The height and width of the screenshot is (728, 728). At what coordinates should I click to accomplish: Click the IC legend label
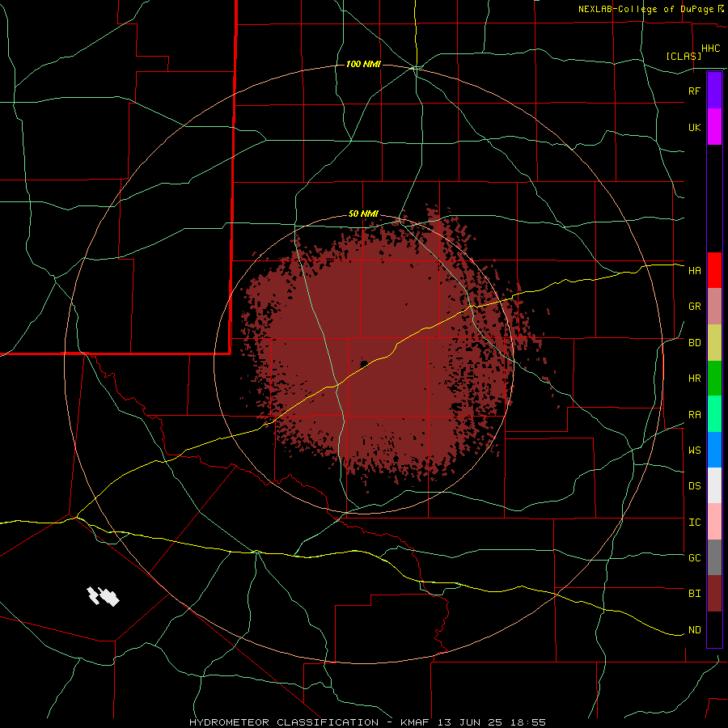[694, 523]
